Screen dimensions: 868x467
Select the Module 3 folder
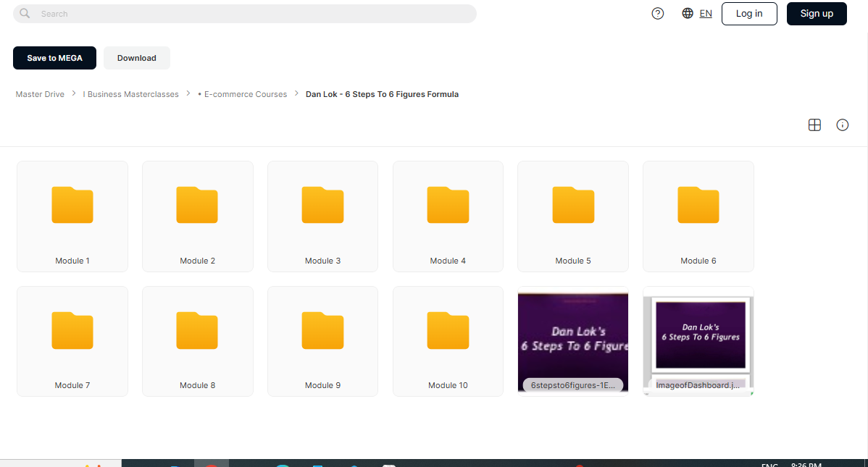322,216
